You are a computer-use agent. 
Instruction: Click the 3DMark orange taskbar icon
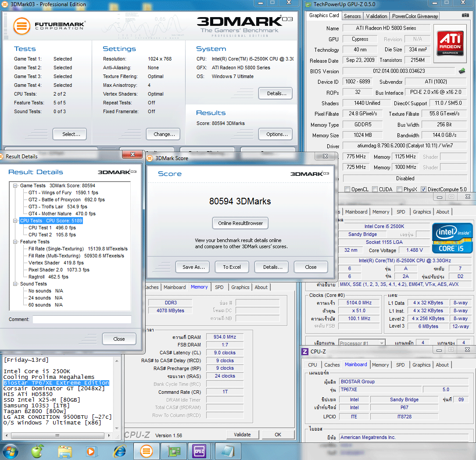147,452
